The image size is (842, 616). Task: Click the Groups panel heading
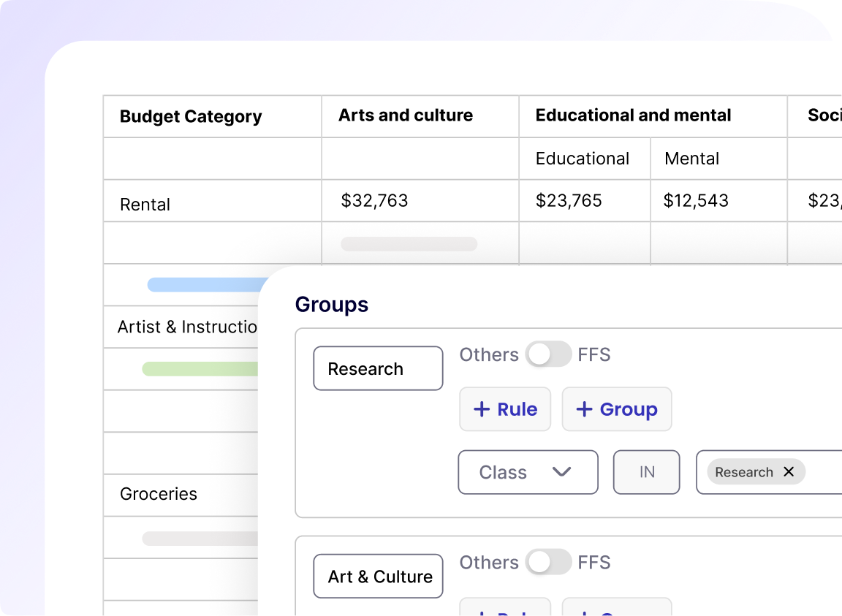point(332,304)
